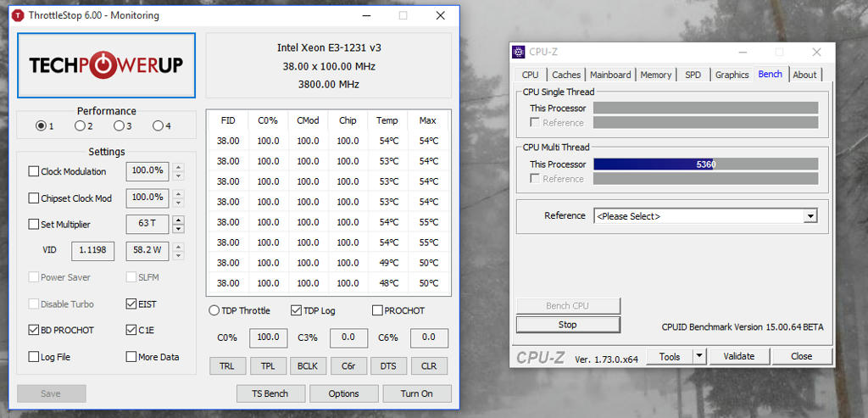Image resolution: width=868 pixels, height=418 pixels.
Task: Open the Mainboard tab
Action: pos(610,75)
